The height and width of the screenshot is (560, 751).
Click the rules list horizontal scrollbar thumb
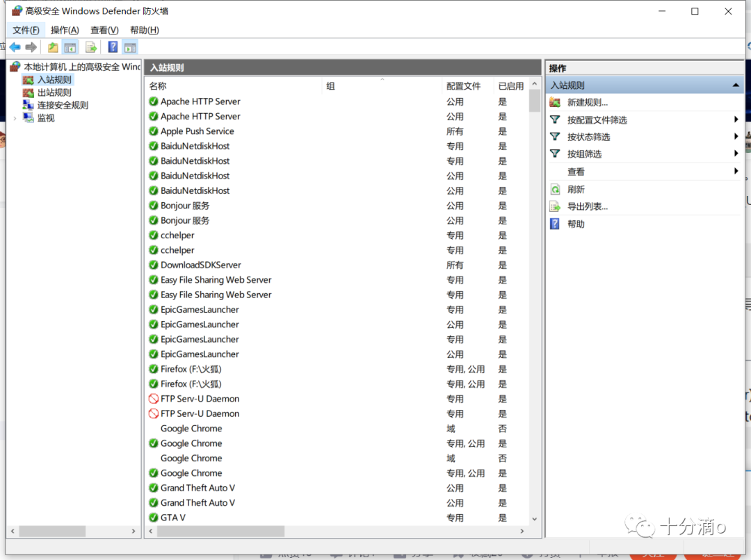[x=220, y=531]
